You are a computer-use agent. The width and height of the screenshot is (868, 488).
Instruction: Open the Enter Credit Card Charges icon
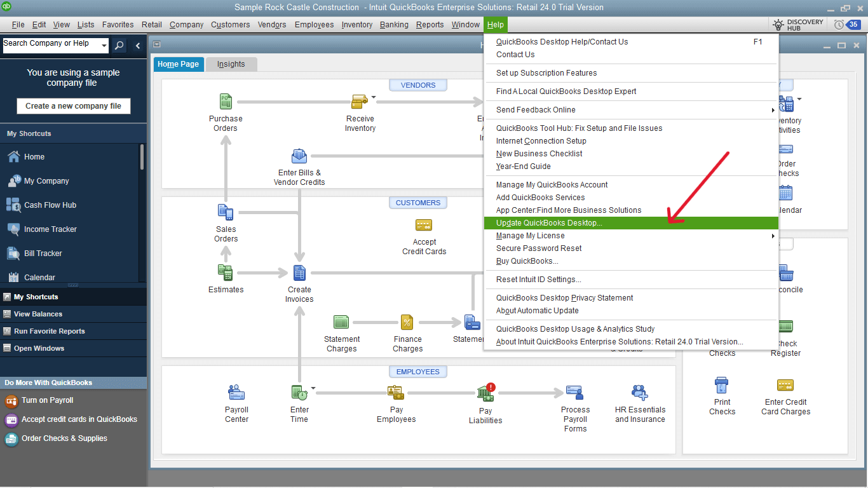point(785,385)
